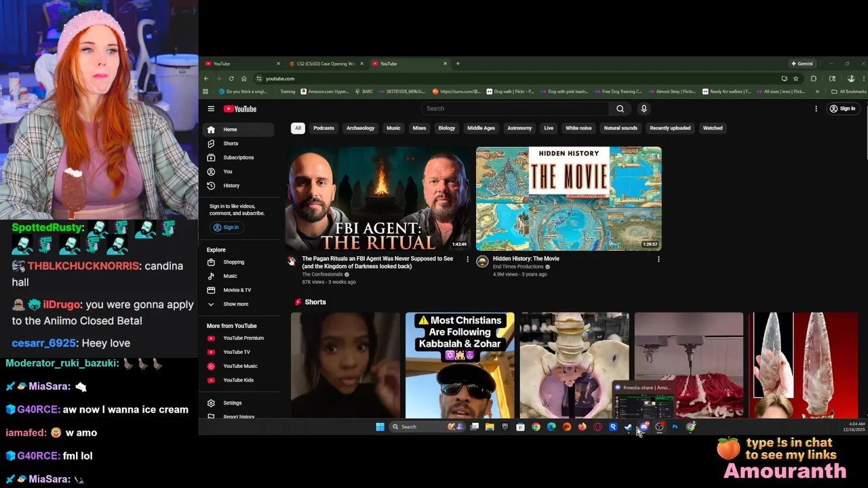
Task: Start voice search with microphone icon
Action: 644,108
